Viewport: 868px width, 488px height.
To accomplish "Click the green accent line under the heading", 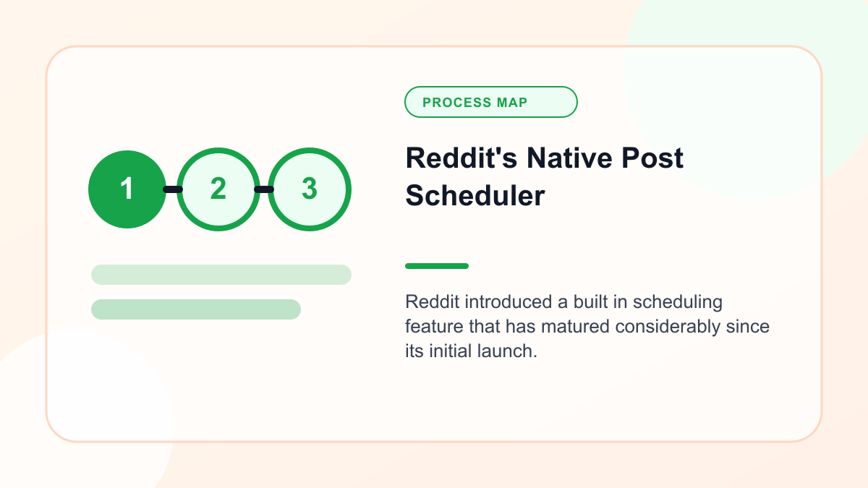I will pyautogui.click(x=437, y=266).
